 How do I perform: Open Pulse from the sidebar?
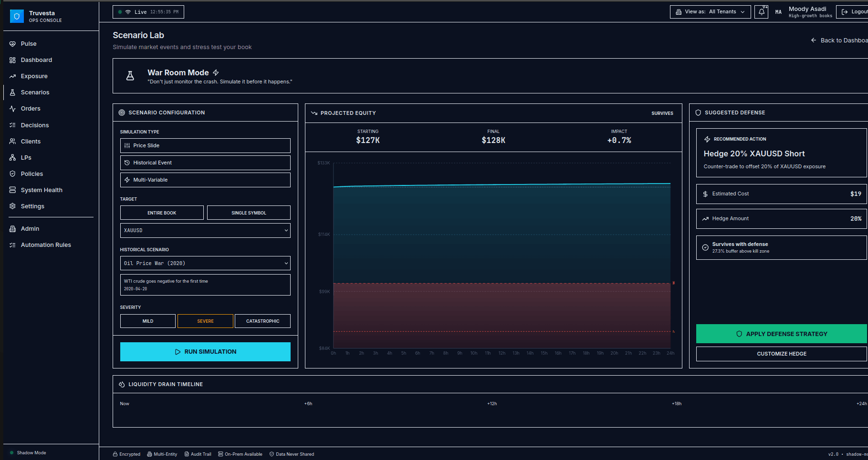(29, 44)
